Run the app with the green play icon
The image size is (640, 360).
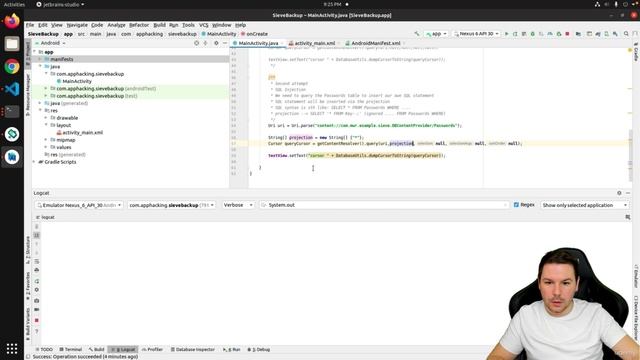point(507,34)
